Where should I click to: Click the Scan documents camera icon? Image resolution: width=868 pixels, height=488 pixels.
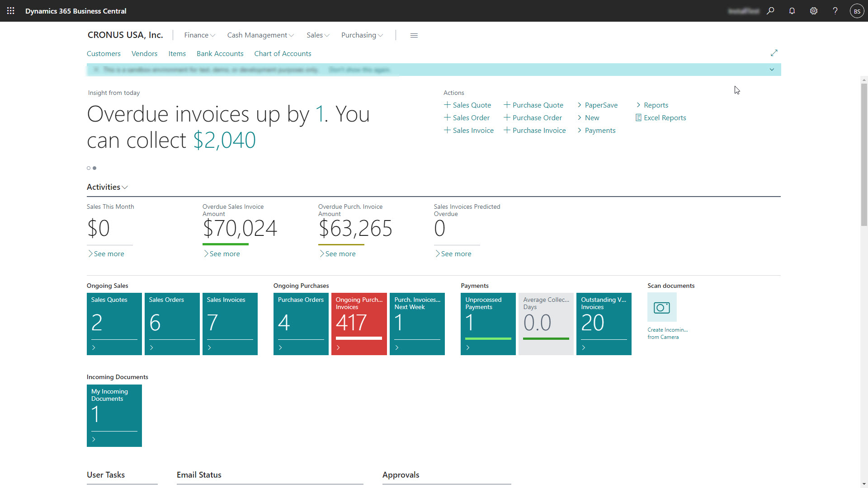point(662,308)
